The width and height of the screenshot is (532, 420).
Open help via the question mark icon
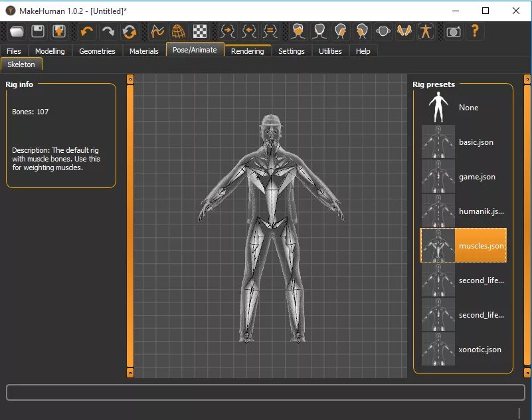click(475, 31)
